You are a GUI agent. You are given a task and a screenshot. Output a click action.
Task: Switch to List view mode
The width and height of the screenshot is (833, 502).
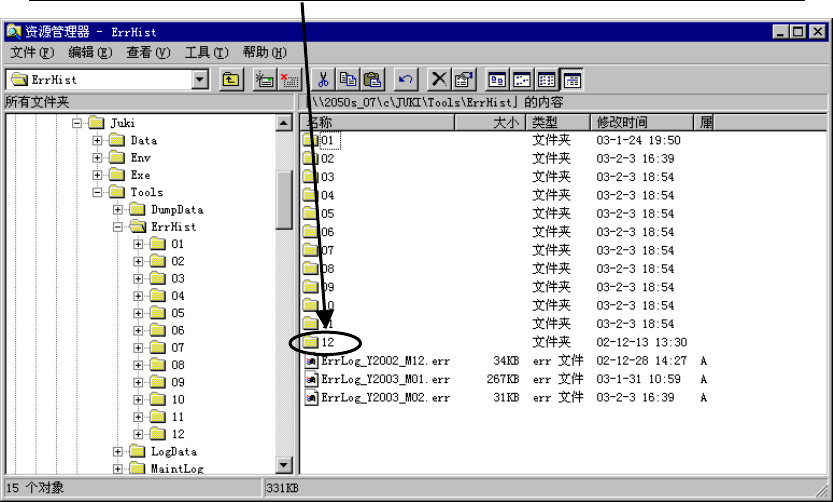pos(547,80)
